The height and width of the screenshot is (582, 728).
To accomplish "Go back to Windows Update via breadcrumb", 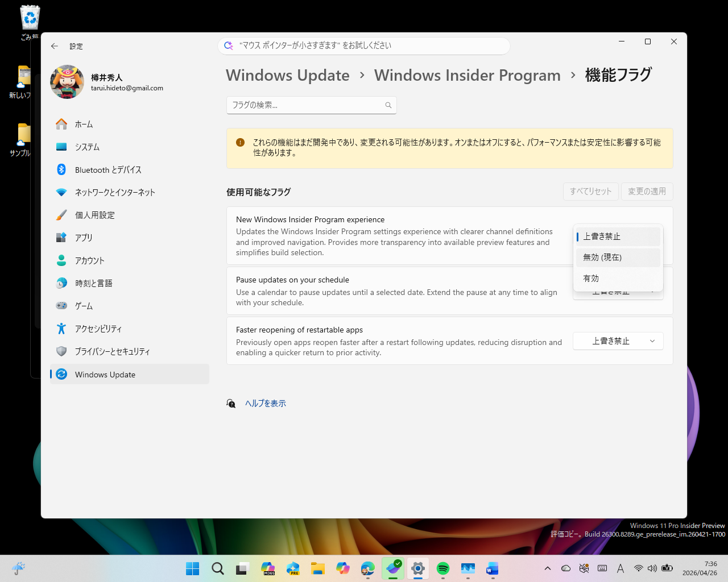I will point(288,75).
